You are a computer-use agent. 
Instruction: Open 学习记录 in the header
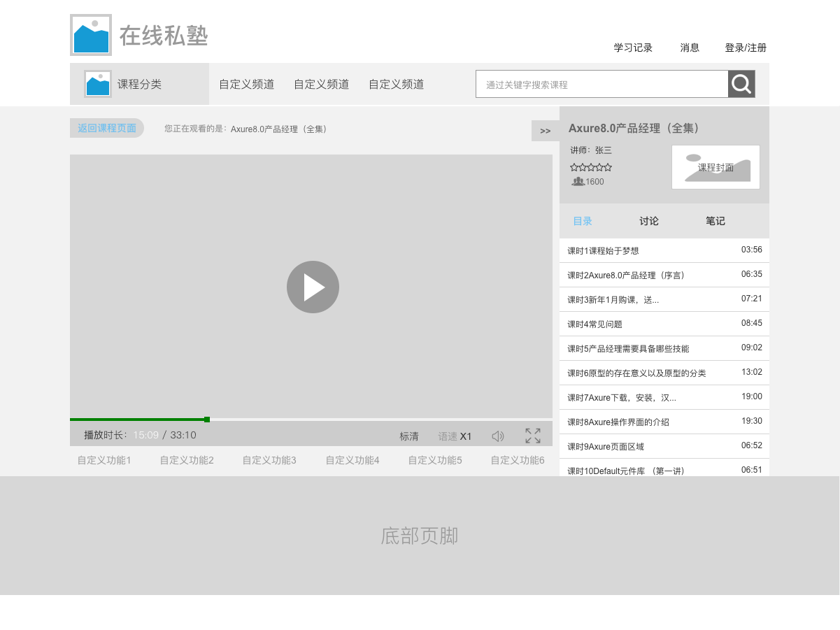point(633,48)
